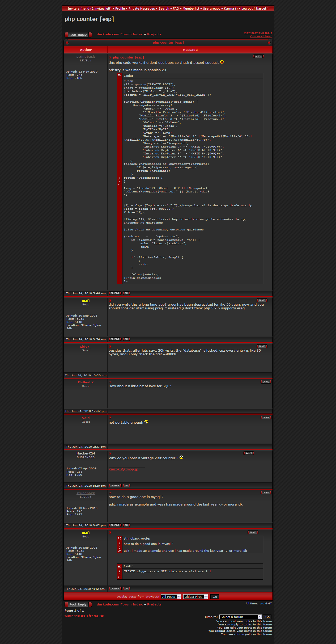Image resolution: width=336 pixels, height=644 pixels.
Task: Open the 'Select a forum' jump dropdown
Action: (x=241, y=617)
